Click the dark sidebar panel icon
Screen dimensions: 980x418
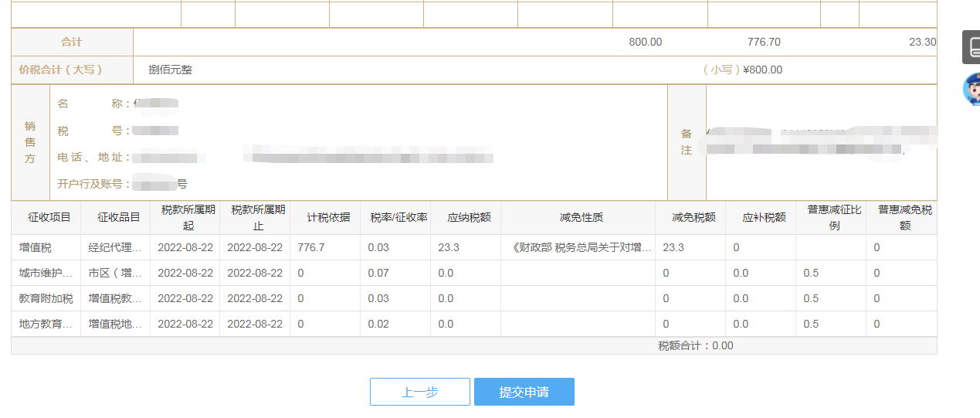(971, 47)
